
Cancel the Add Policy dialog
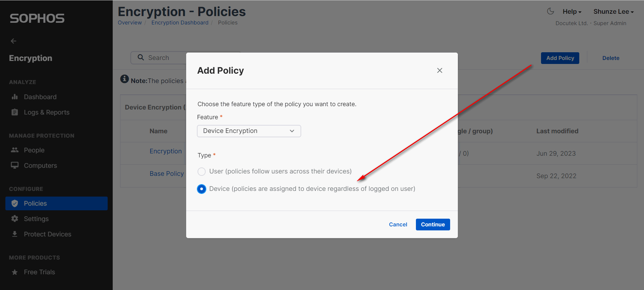[x=398, y=224]
